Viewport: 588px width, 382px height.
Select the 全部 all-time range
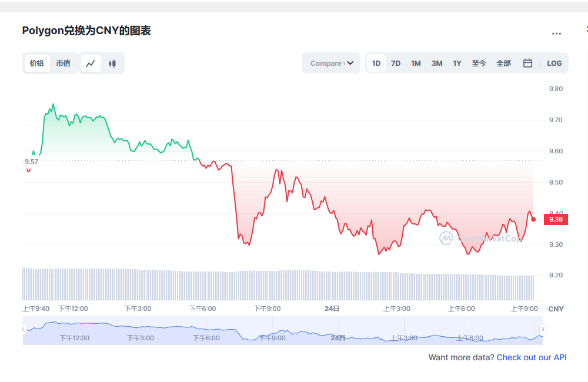[x=504, y=63]
